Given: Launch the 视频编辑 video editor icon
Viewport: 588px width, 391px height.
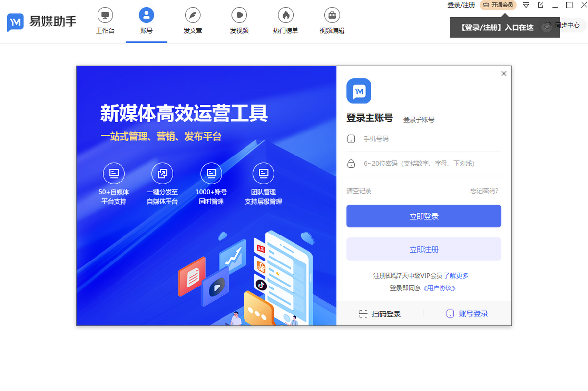Looking at the screenshot, I should tap(332, 21).
